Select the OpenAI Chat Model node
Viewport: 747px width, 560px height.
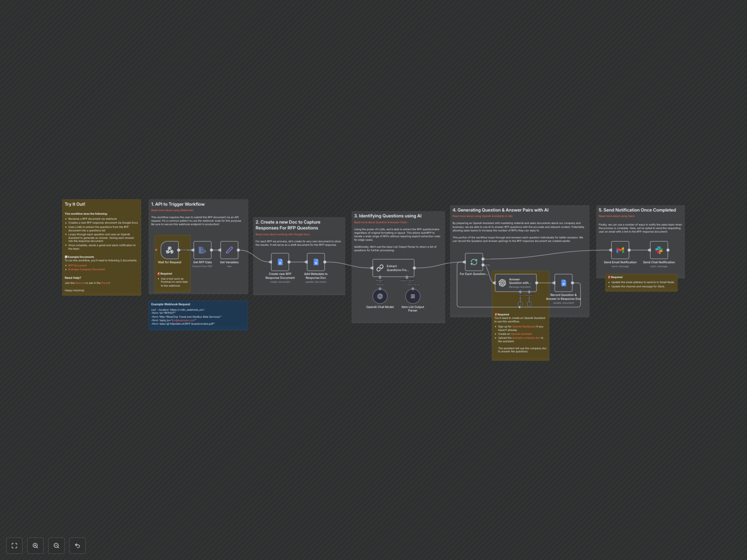tap(380, 296)
